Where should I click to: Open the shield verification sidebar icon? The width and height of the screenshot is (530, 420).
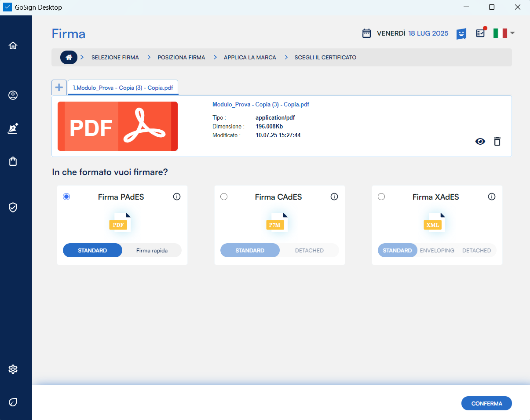click(13, 207)
